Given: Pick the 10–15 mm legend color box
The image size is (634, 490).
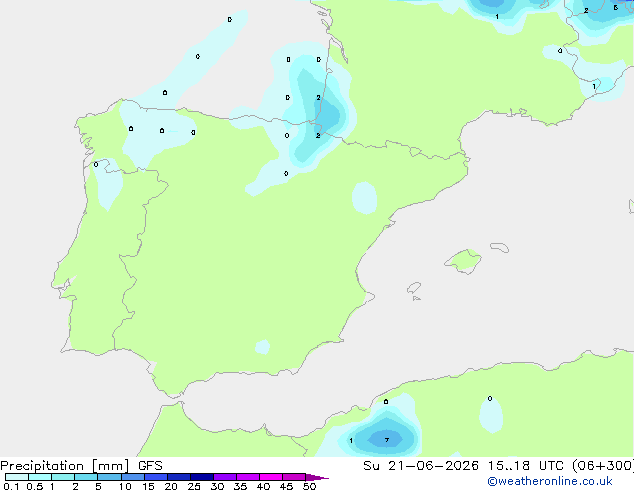Looking at the screenshot, I should pos(132,477).
